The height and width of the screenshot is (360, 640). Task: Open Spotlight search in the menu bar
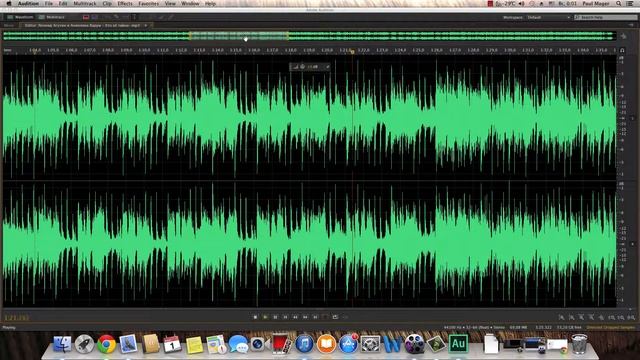[619, 4]
